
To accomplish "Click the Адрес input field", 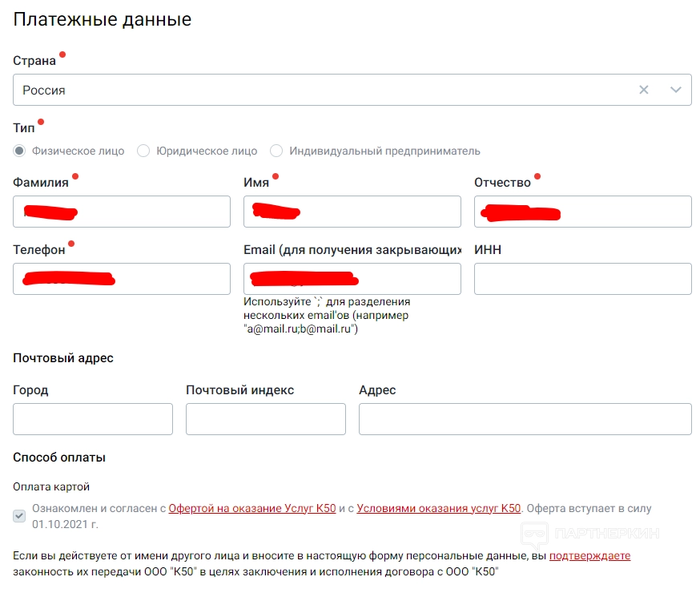I will [525, 419].
